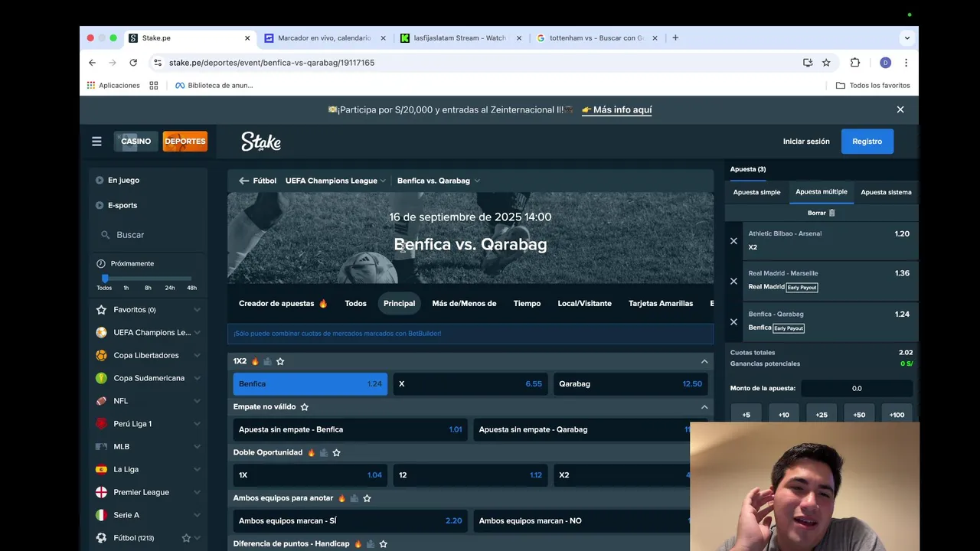Viewport: 980px width, 551px height.
Task: Click the Copa Libertadores icon
Action: tap(101, 356)
